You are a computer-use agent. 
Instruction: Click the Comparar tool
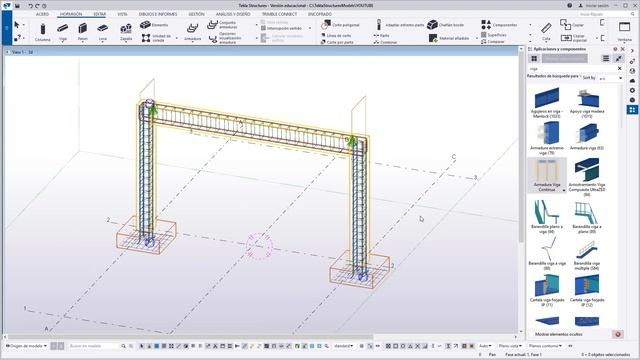click(x=493, y=42)
